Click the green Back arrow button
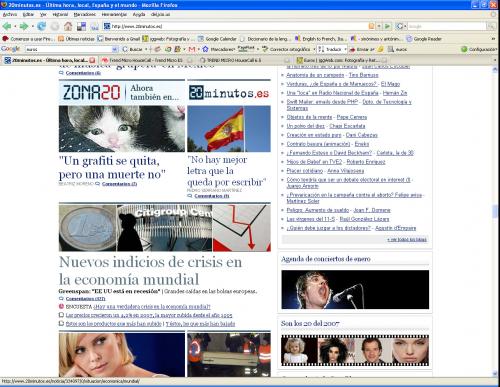The height and width of the screenshot is (387, 500). (x=7, y=26)
